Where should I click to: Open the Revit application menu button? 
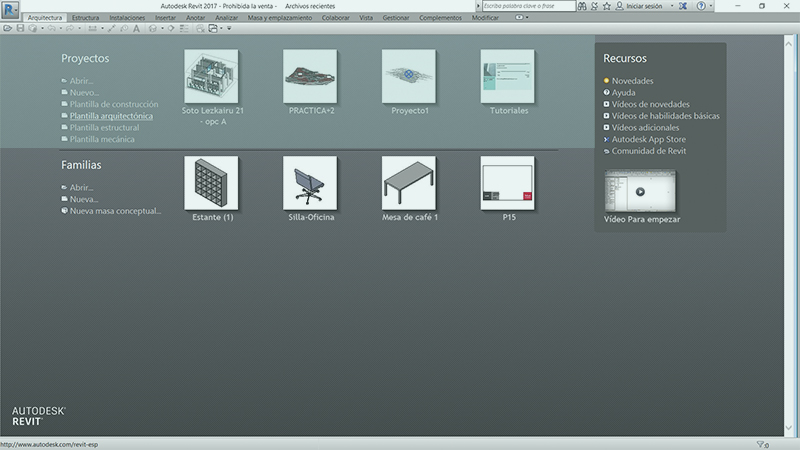click(10, 9)
